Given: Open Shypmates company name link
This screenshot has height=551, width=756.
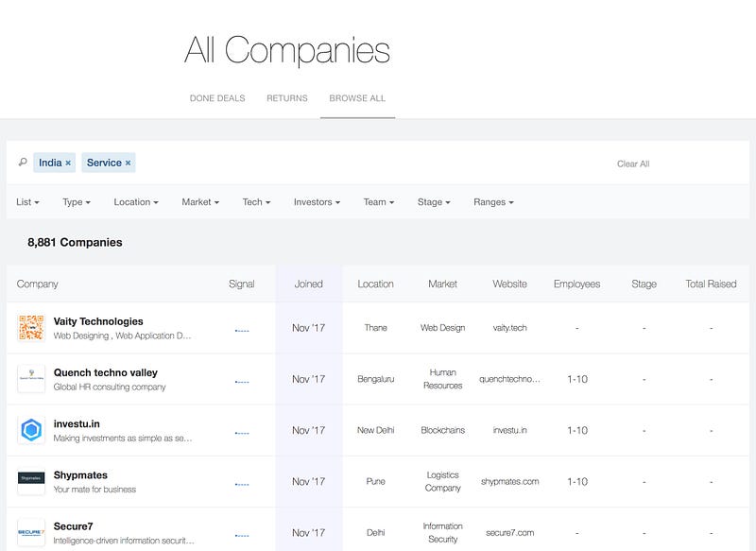Looking at the screenshot, I should tap(80, 474).
